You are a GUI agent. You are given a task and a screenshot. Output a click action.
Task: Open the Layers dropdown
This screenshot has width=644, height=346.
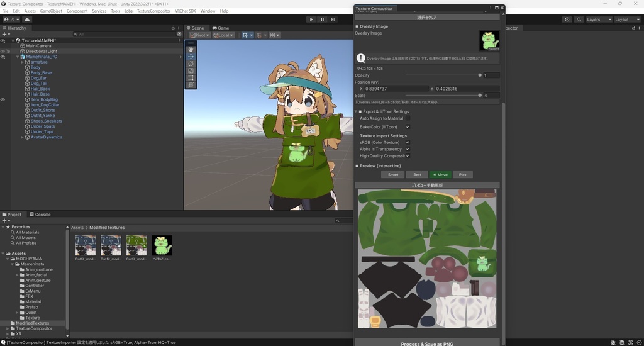[x=599, y=20]
